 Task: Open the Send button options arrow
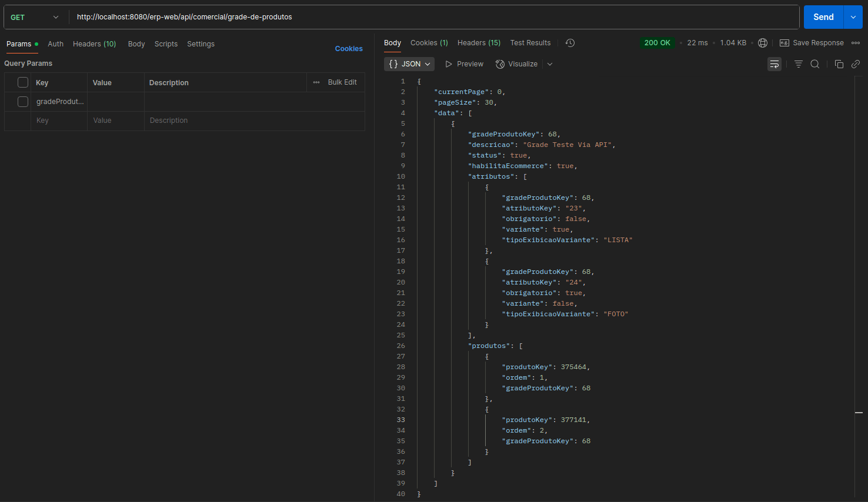853,17
